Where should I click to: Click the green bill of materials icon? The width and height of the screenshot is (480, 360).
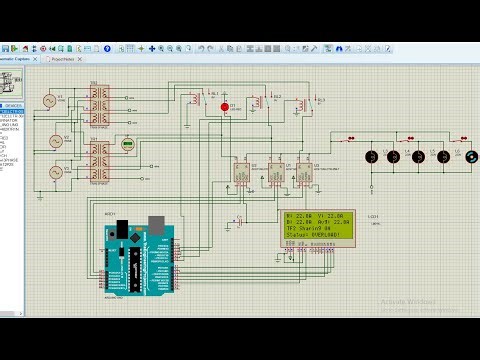click(x=70, y=49)
